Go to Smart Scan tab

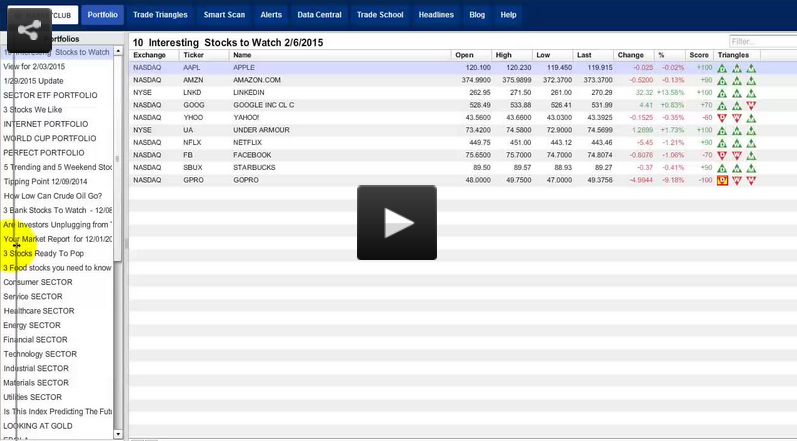(224, 15)
